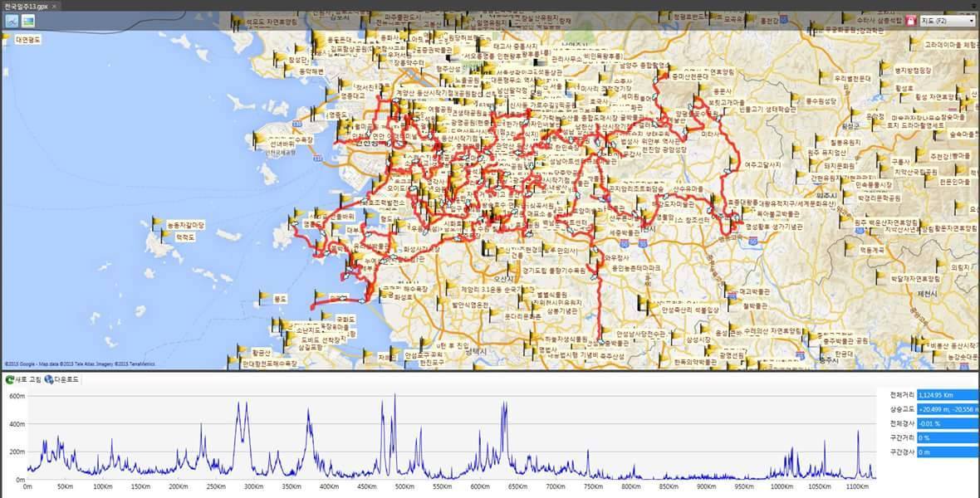This screenshot has width=980, height=498.
Task: Select the 상승고도 value field
Action: (x=948, y=409)
